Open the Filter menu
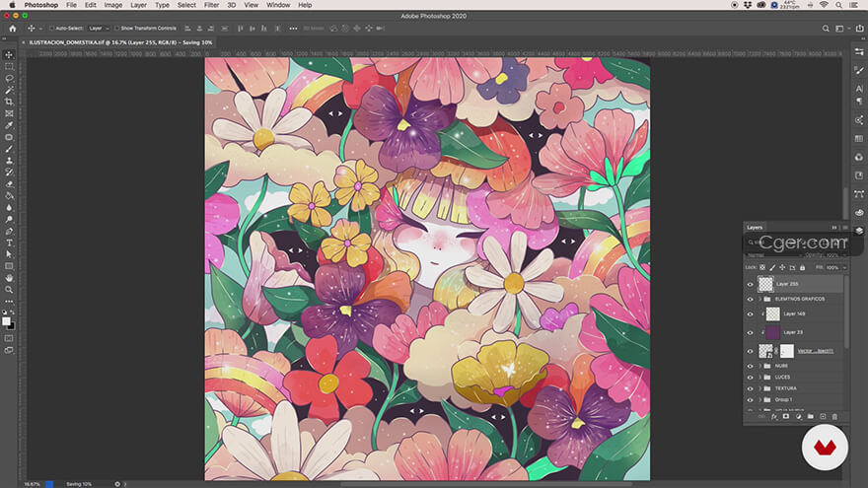This screenshot has height=488, width=868. coord(211,5)
